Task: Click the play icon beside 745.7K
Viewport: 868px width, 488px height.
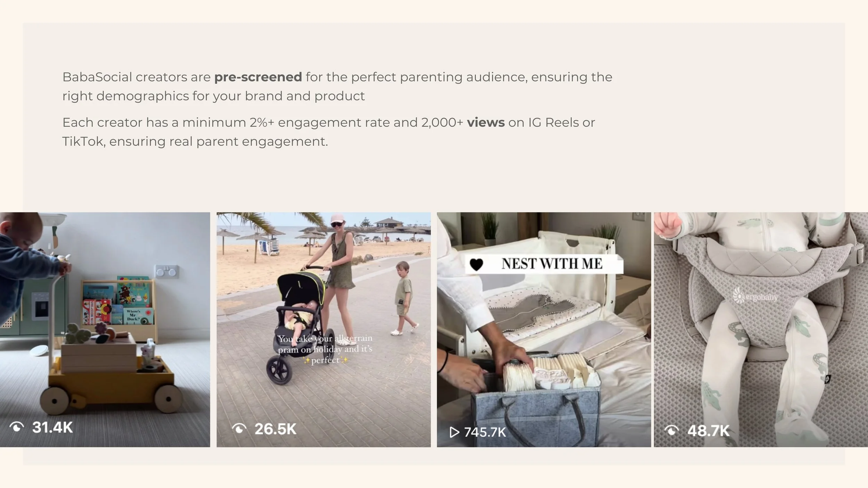Action: click(454, 432)
